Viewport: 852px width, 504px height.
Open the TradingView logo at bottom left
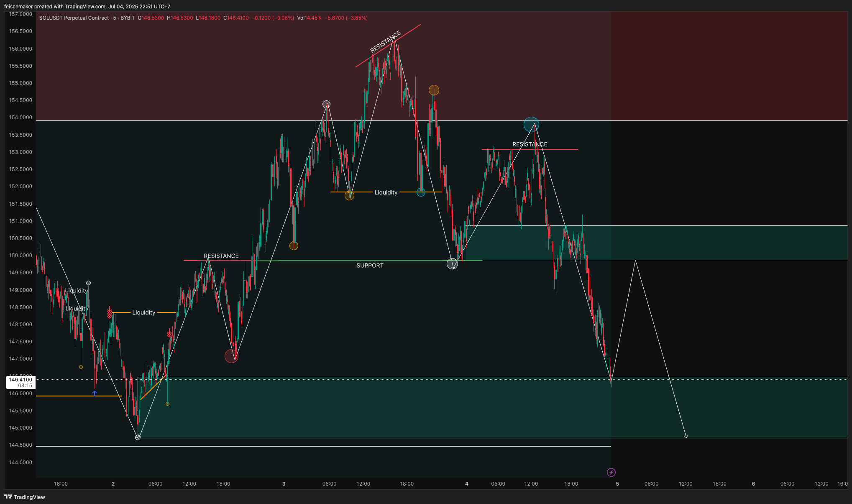pyautogui.click(x=25, y=497)
